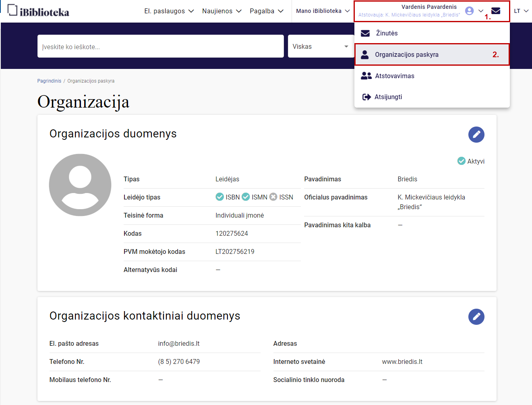
Task: Click the Socialinio tinklo nuoroda label
Action: (x=309, y=380)
